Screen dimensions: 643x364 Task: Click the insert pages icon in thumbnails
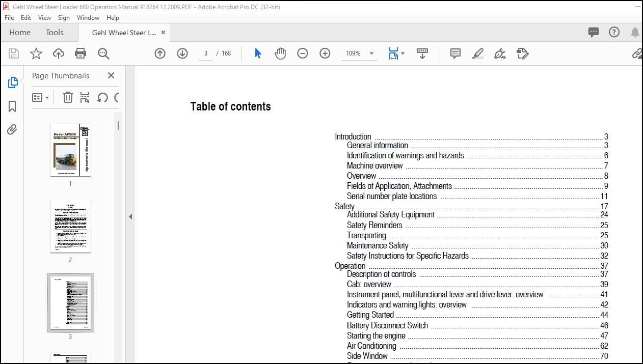[85, 97]
